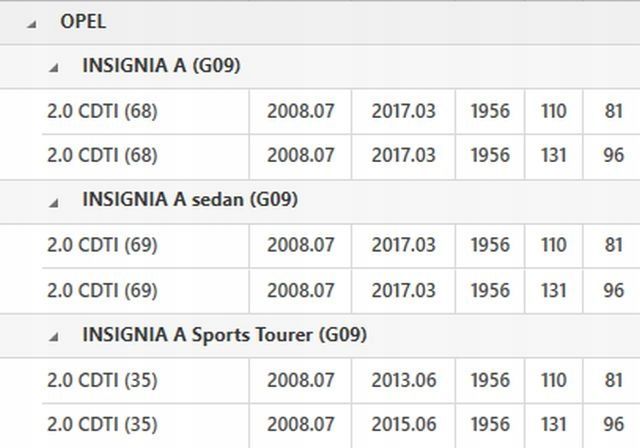Click 1956 in first INSIGNIA A (G09) row
The width and height of the screenshot is (640, 448).
490,111
